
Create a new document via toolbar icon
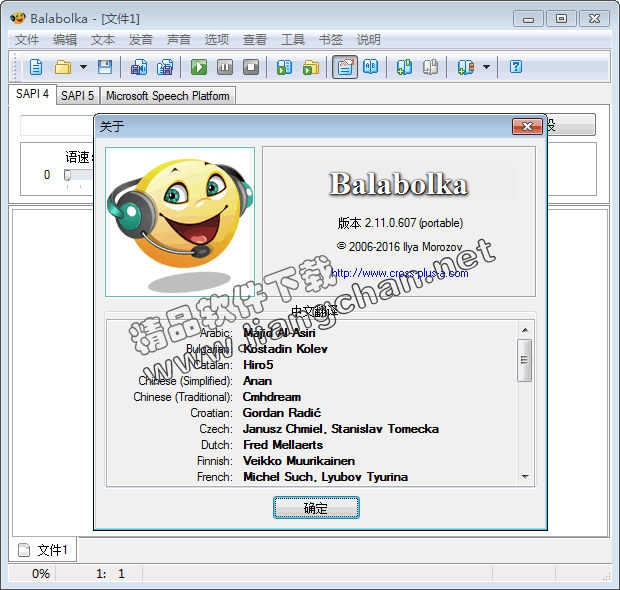(36, 67)
